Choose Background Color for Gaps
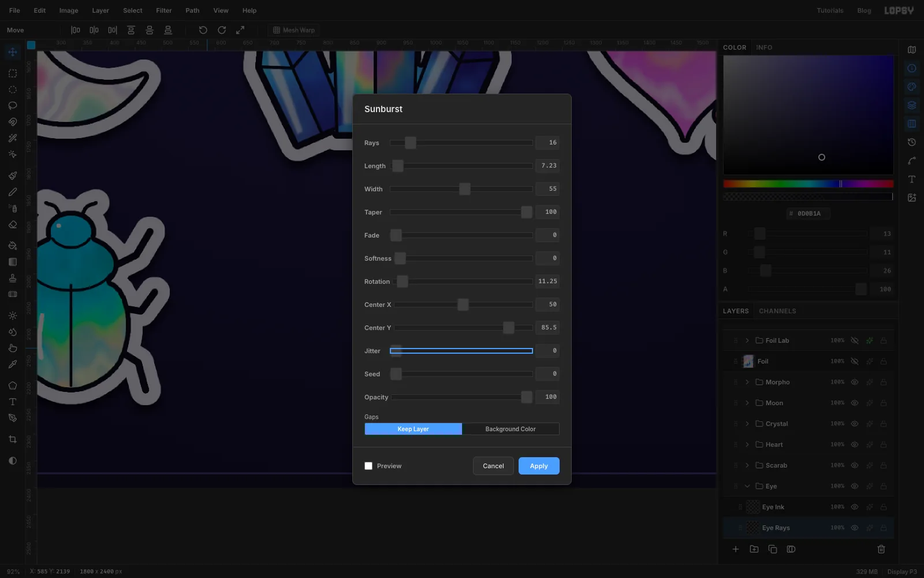924x578 pixels. click(511, 429)
